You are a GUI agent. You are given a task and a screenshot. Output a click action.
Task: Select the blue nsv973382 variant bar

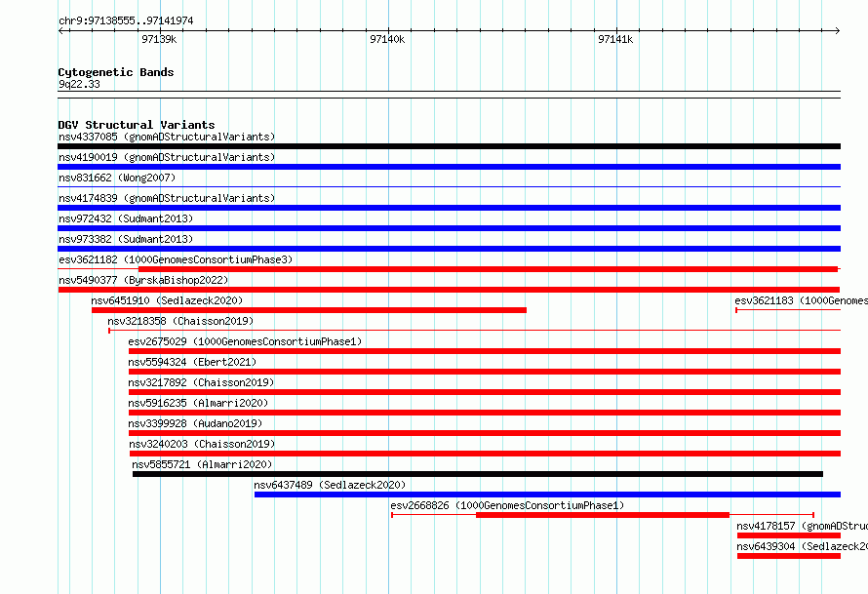449,249
